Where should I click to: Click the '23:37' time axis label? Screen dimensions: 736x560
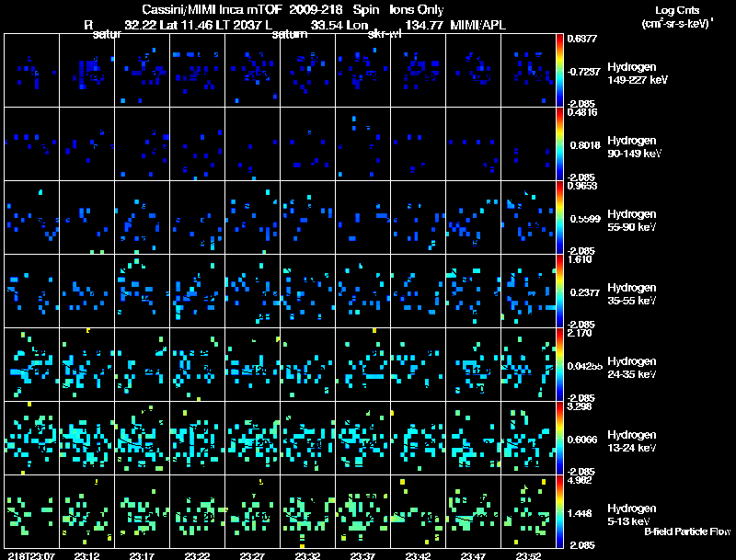pos(362,555)
